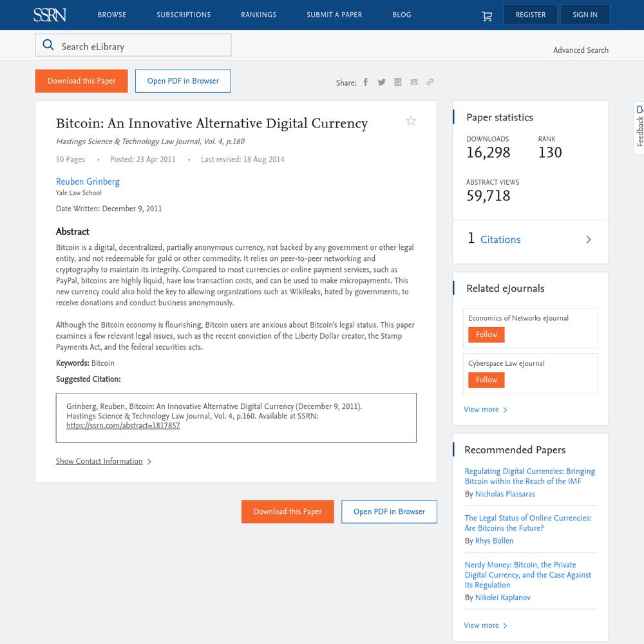Share the paper on Twitter
Screen dimensions: 644x644
[x=381, y=82]
